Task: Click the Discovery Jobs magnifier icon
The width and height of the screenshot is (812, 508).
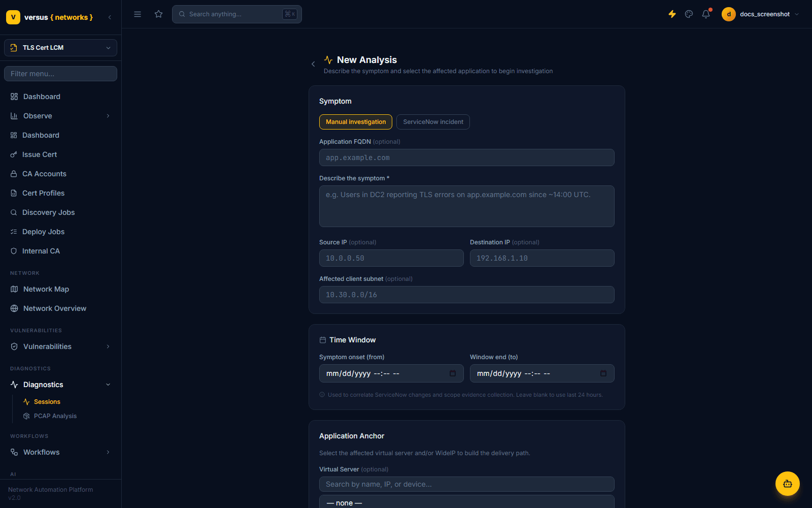Action: tap(14, 212)
